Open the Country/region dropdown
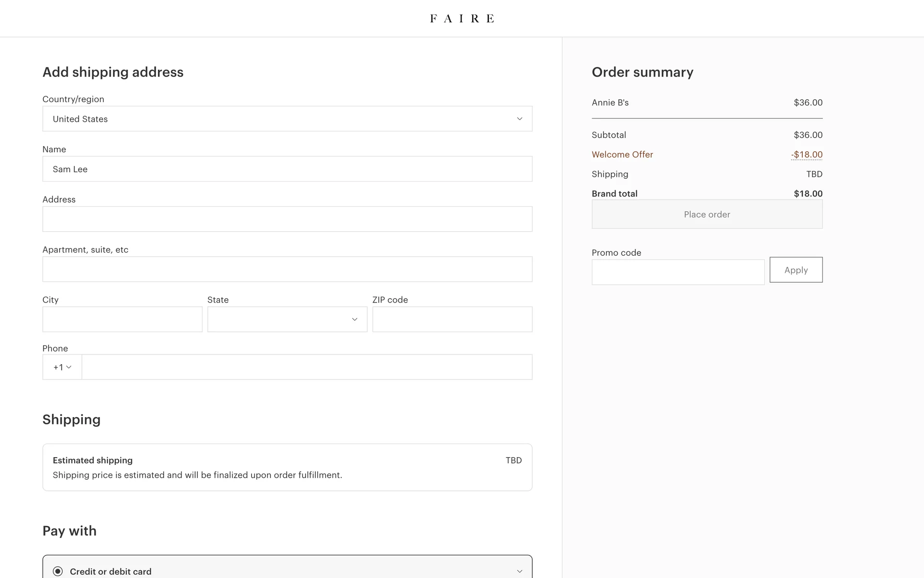Screen dimensions: 924x578 (x=287, y=118)
